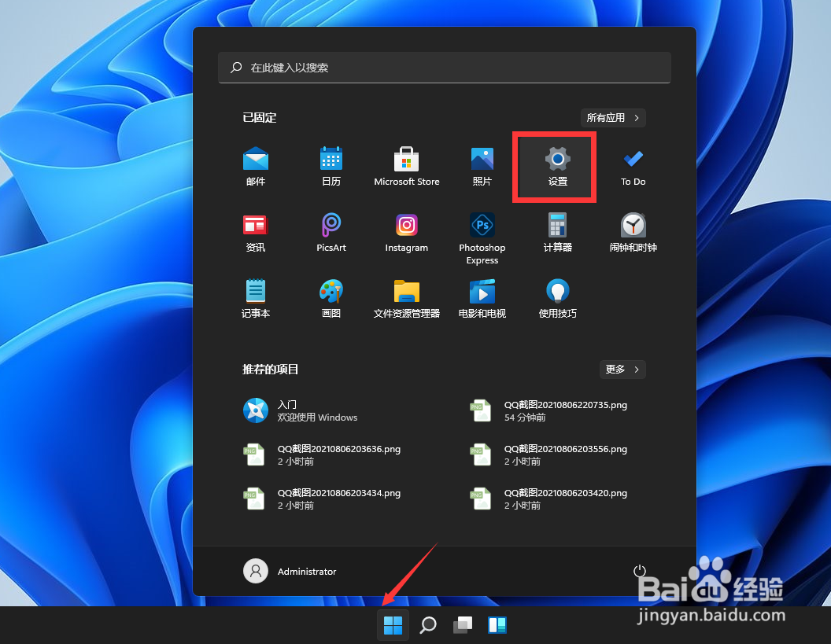Open the 计算器 Calculator app
831x644 pixels.
tap(557, 233)
